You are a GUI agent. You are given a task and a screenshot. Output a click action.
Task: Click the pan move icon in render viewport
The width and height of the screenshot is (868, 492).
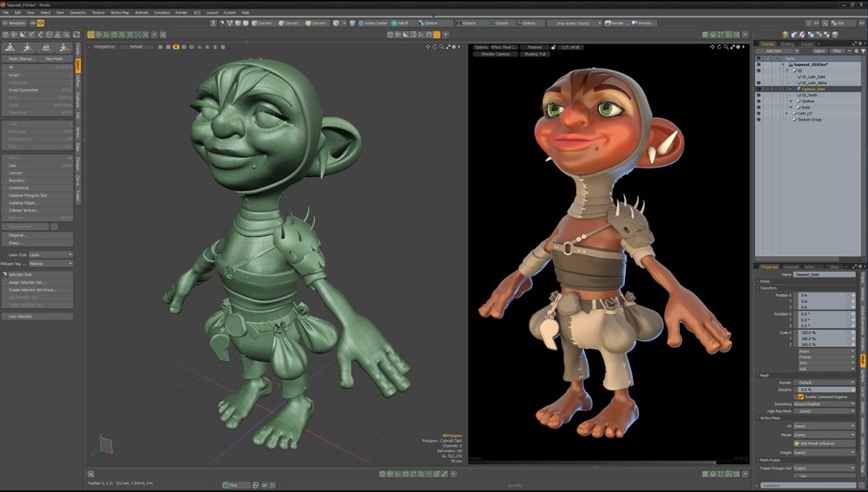(713, 47)
